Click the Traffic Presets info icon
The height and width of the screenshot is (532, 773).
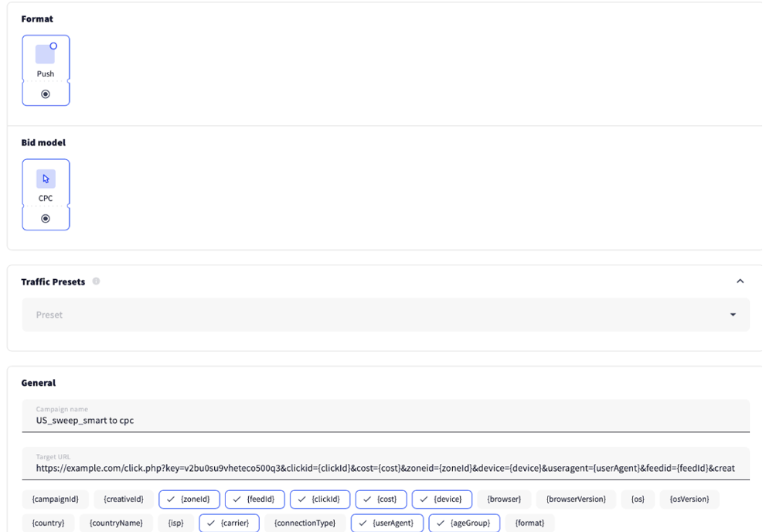(97, 281)
